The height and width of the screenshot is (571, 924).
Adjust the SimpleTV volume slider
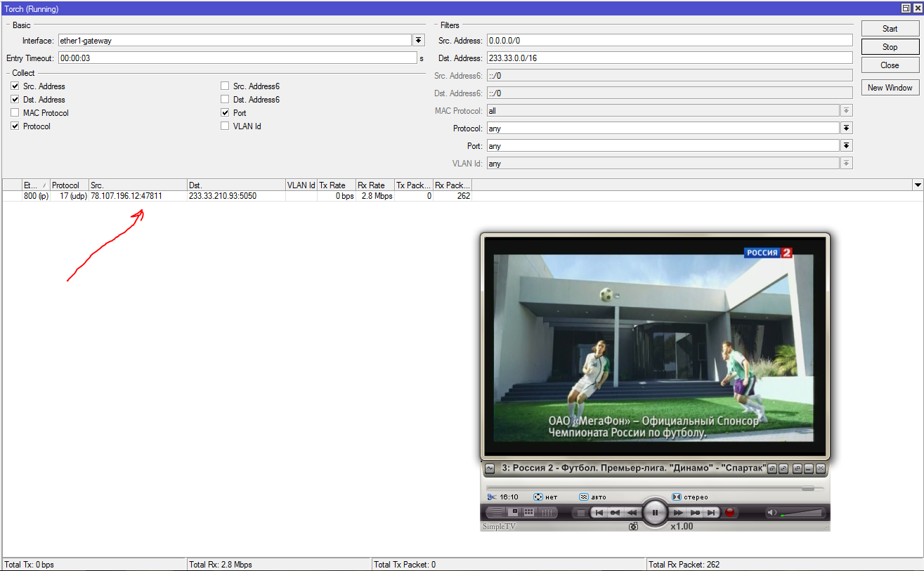pos(801,513)
